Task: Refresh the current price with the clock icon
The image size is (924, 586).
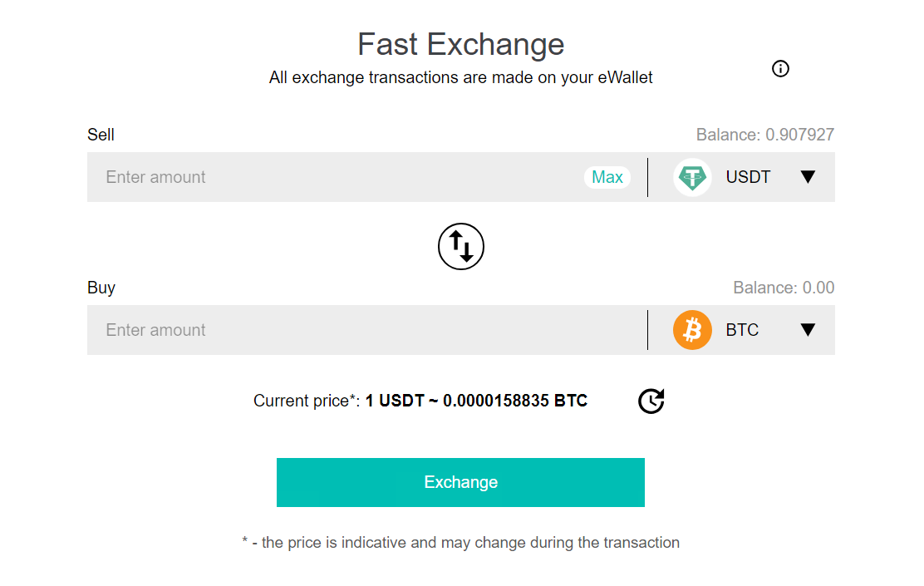Action: (x=651, y=401)
